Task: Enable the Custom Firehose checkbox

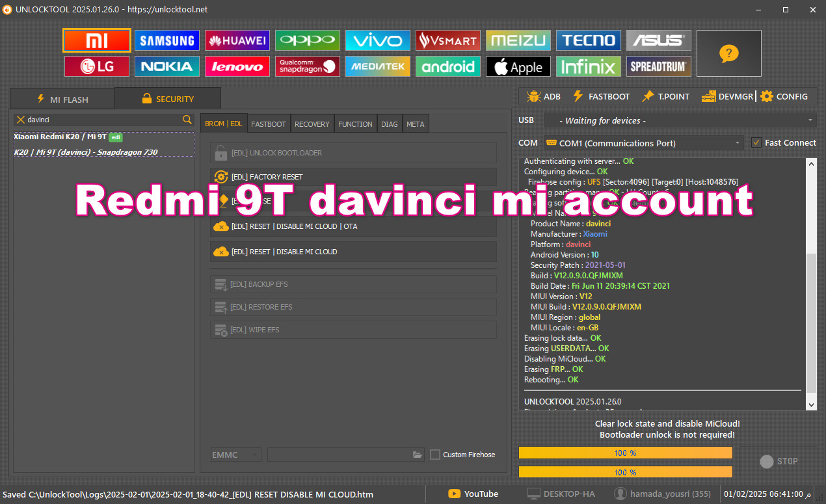Action: (435, 455)
